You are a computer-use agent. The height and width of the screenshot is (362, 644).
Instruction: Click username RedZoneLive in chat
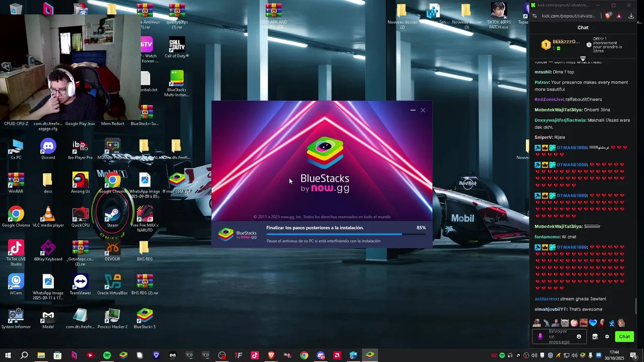(x=548, y=100)
